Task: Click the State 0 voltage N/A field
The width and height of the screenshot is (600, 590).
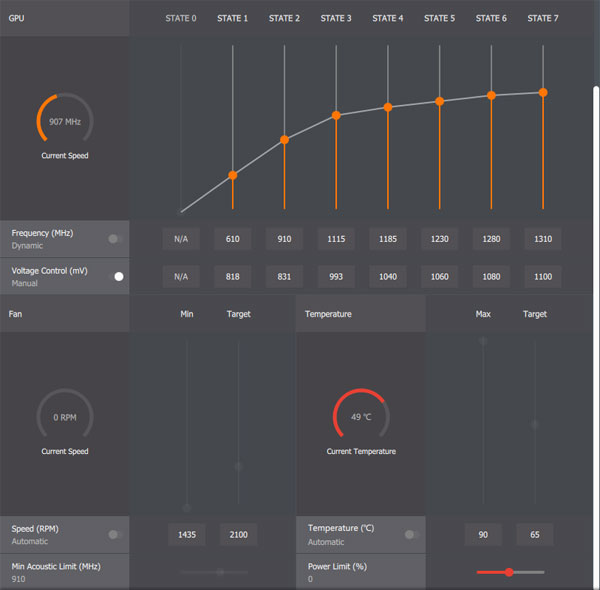Action: click(x=181, y=277)
